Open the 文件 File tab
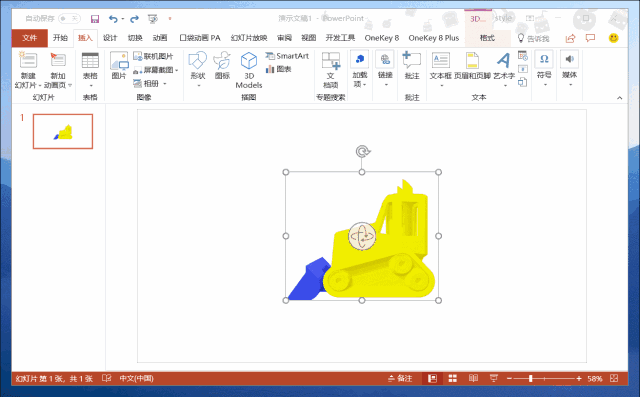This screenshot has height=397, width=640. point(29,38)
